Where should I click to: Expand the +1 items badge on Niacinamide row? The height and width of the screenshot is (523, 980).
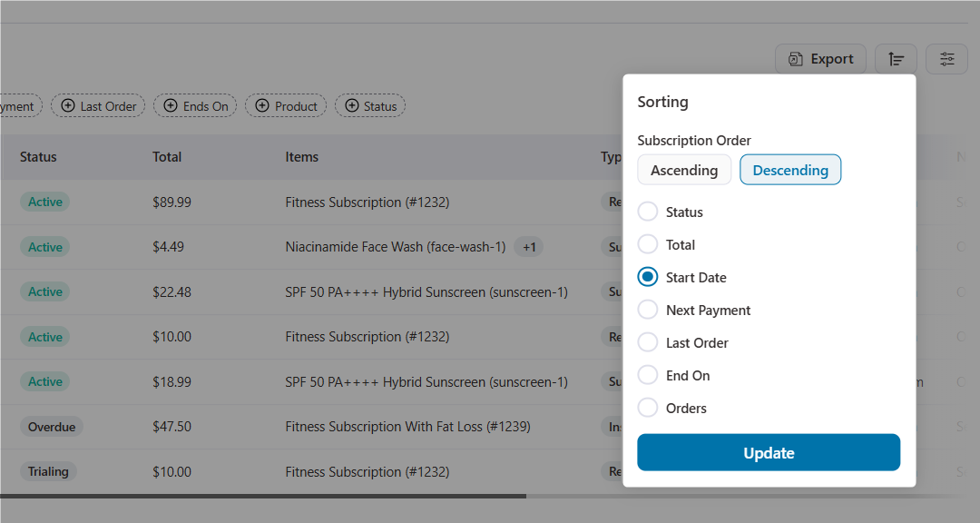click(529, 246)
